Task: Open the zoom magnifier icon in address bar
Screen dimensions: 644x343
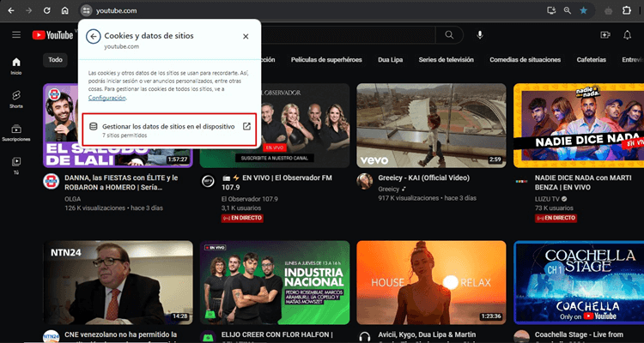Action: (568, 10)
